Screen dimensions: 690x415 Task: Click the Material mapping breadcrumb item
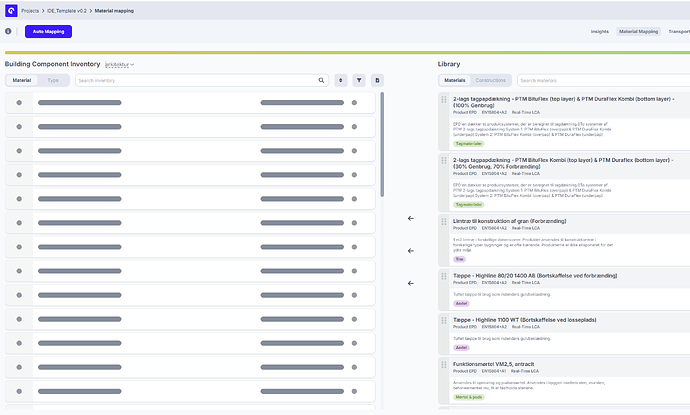(114, 11)
